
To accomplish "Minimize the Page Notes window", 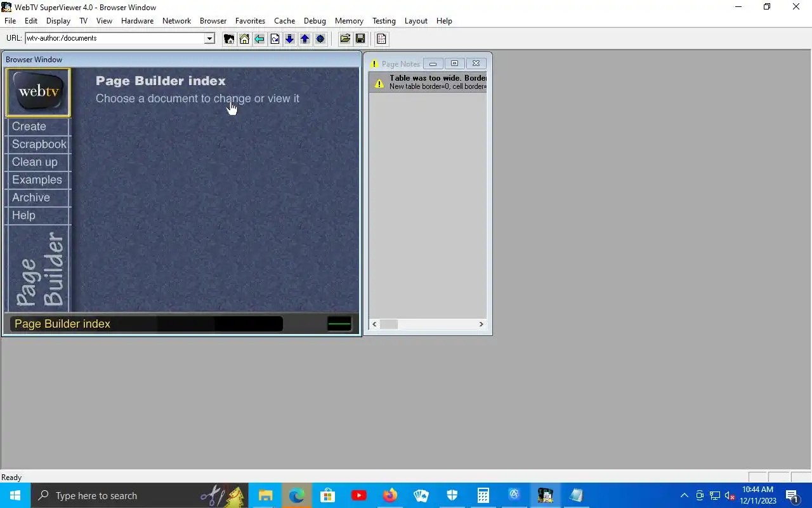I will pos(433,63).
